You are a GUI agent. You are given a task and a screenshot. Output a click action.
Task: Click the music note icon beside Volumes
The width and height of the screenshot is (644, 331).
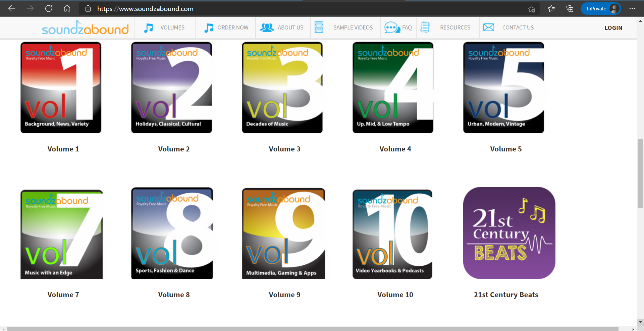(149, 28)
